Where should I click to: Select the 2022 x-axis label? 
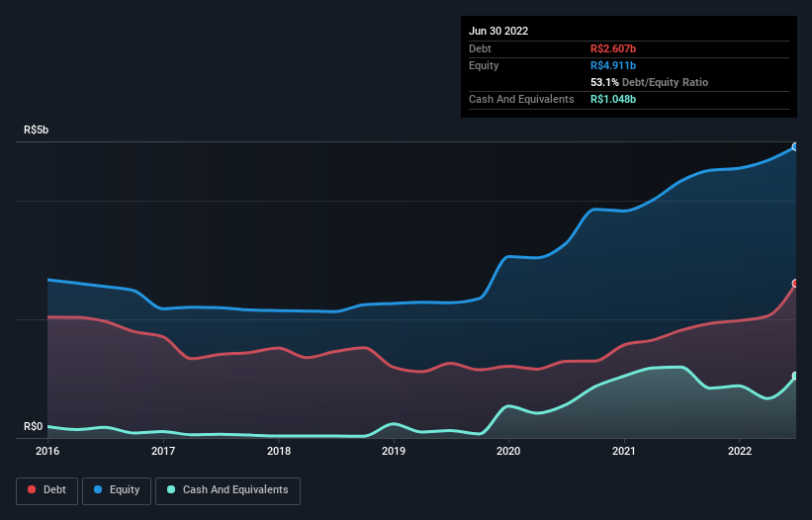pyautogui.click(x=740, y=451)
